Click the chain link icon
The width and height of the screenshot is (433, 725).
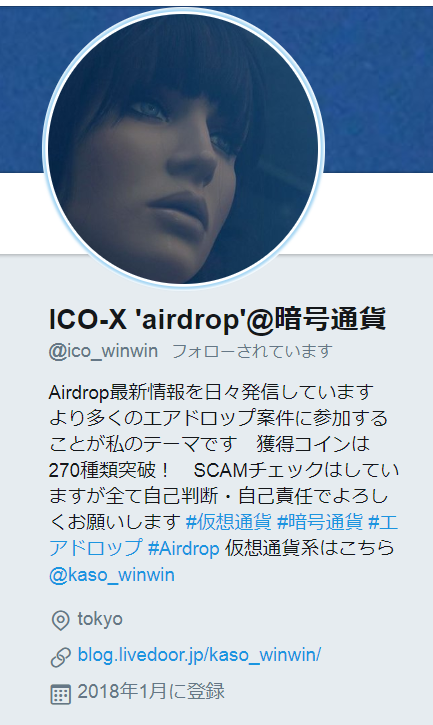tap(60, 657)
